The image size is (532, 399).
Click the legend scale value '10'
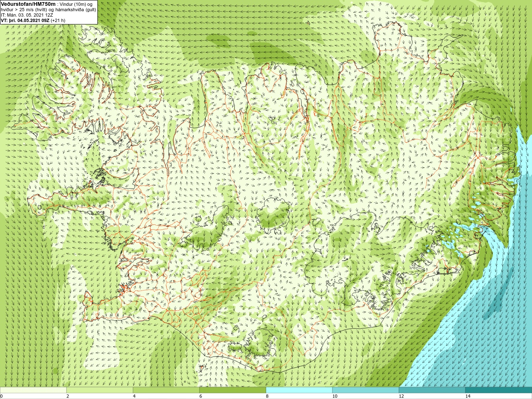pyautogui.click(x=335, y=396)
